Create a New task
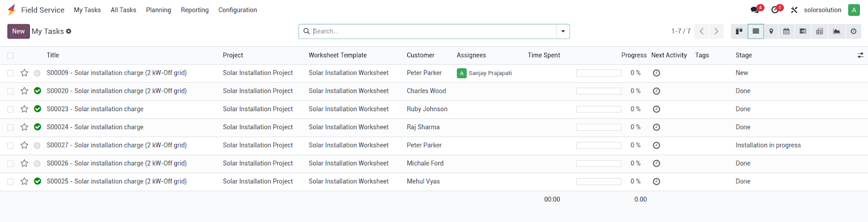Viewport: 868px width, 222px height. tap(18, 31)
